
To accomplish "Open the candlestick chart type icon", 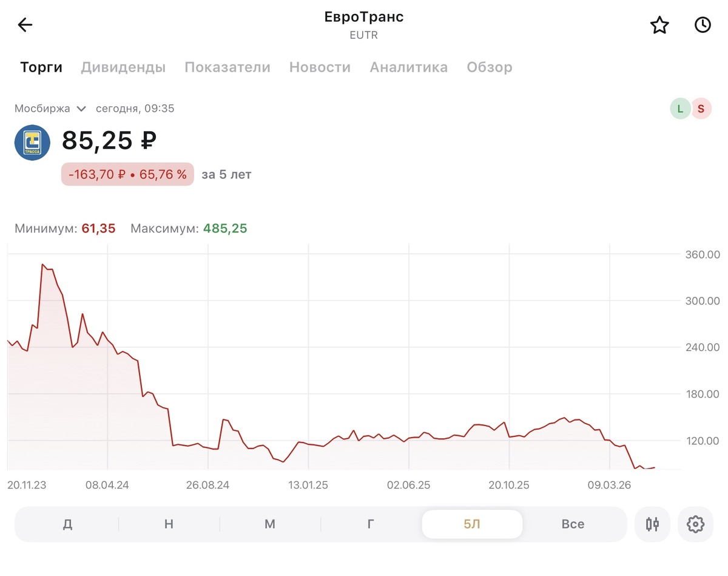I will click(x=653, y=524).
